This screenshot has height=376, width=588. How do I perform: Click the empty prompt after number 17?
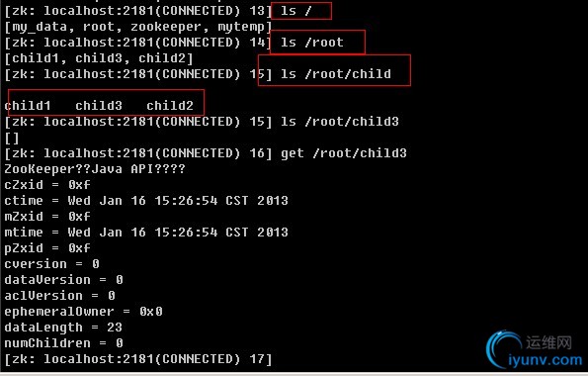click(138, 359)
